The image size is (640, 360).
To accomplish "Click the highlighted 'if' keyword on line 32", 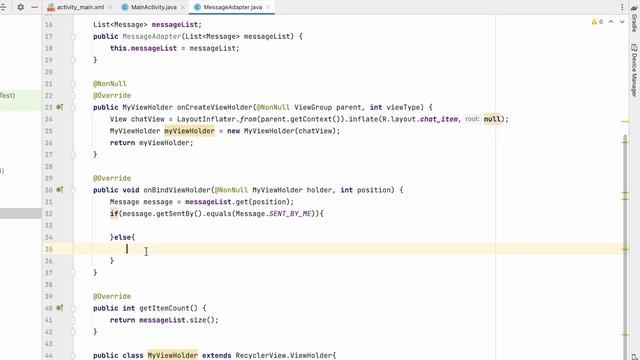I will coord(113,213).
